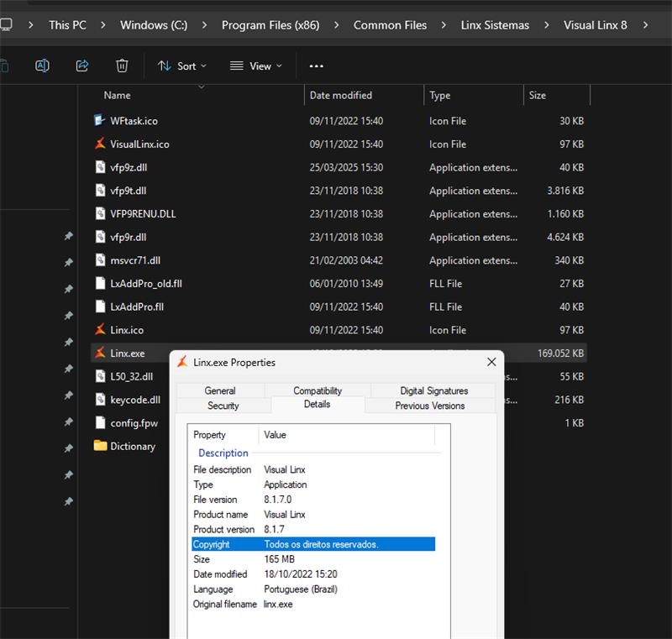Expand breadcrumb chevron after Visual Linx 8
Screen dimensions: 672x639
pos(645,25)
